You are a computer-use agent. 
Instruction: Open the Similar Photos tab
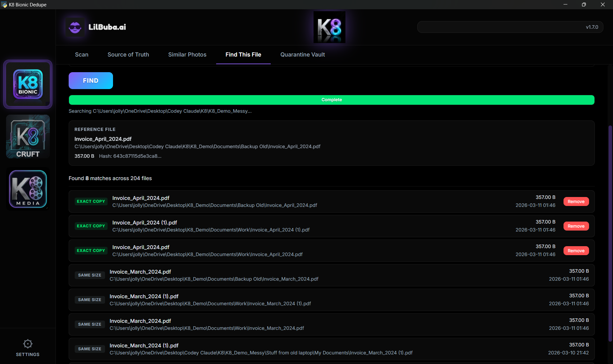pos(187,55)
